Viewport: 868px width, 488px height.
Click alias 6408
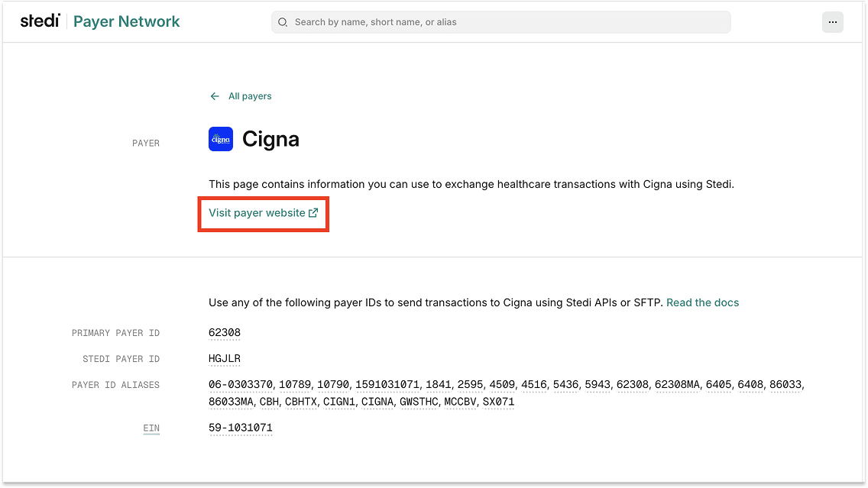point(750,385)
